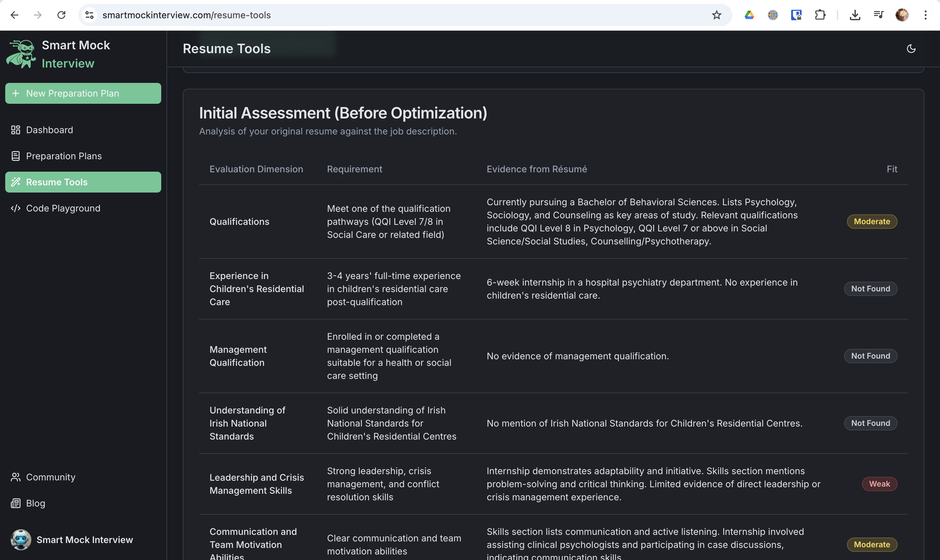
Task: Open the Extensions puzzle icon
Action: tap(820, 15)
